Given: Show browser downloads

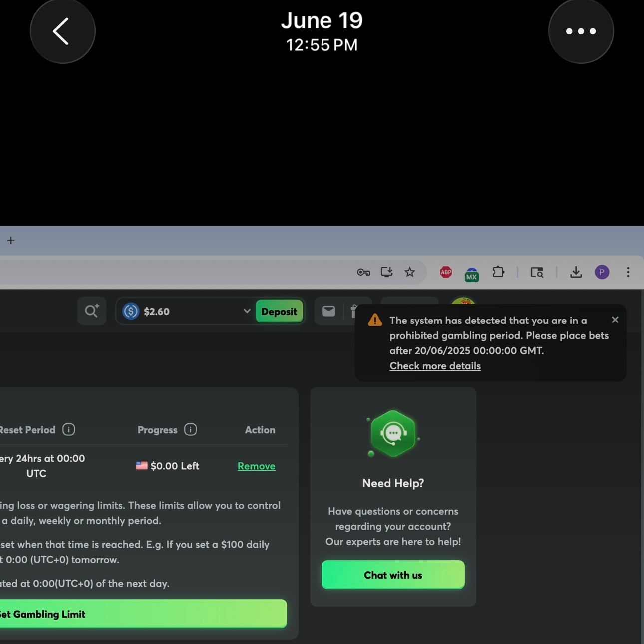Looking at the screenshot, I should point(576,272).
